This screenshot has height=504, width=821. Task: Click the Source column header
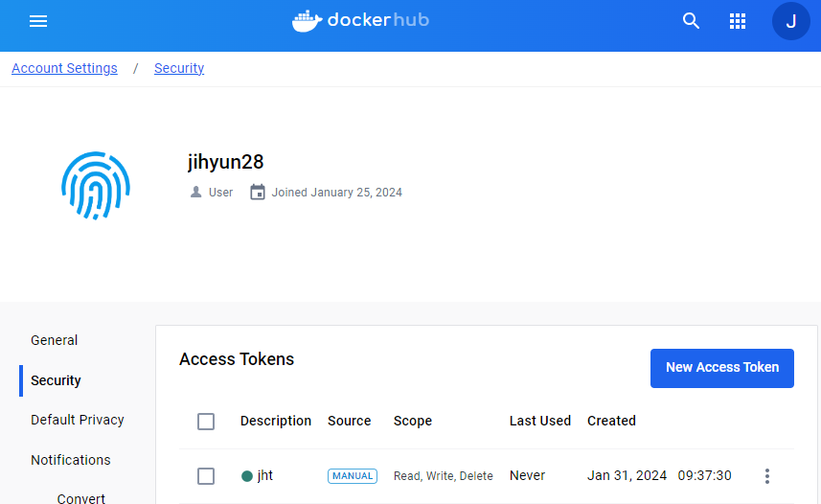click(350, 421)
